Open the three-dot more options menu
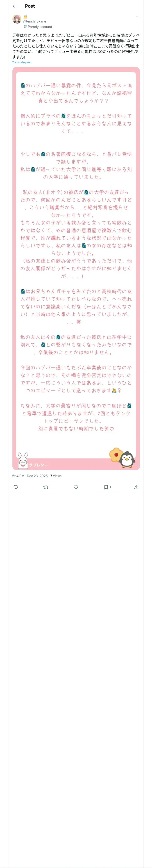Screen dimensions: 152x868 tap(138, 17)
